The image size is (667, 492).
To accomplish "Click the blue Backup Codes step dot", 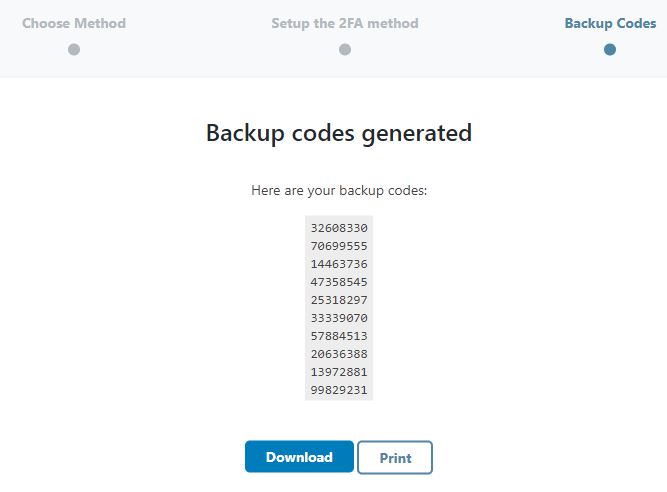I will (610, 49).
